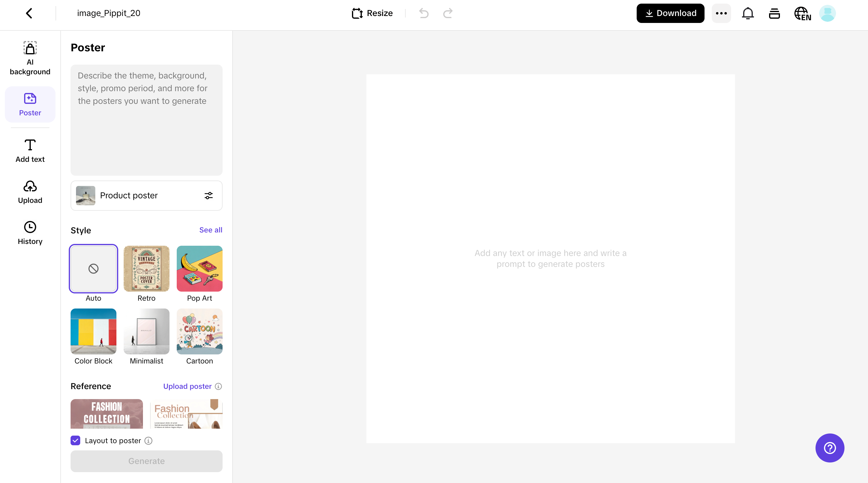Open the purple help question button

[x=830, y=448]
